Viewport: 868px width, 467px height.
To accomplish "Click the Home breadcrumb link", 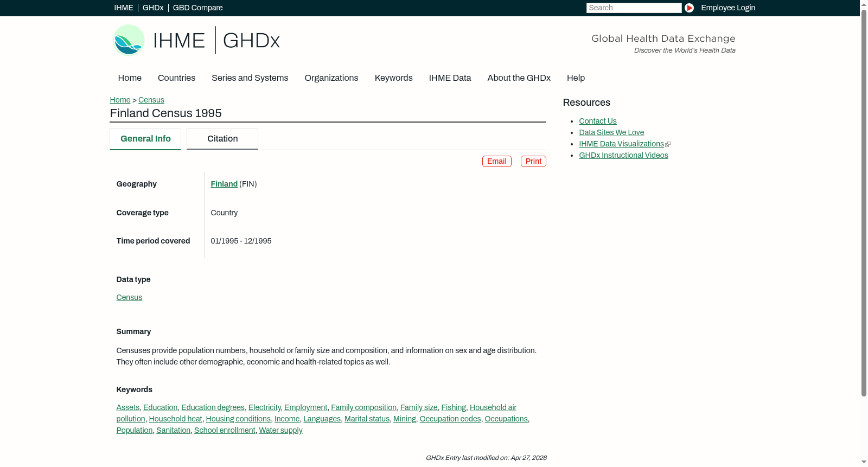I will [120, 100].
